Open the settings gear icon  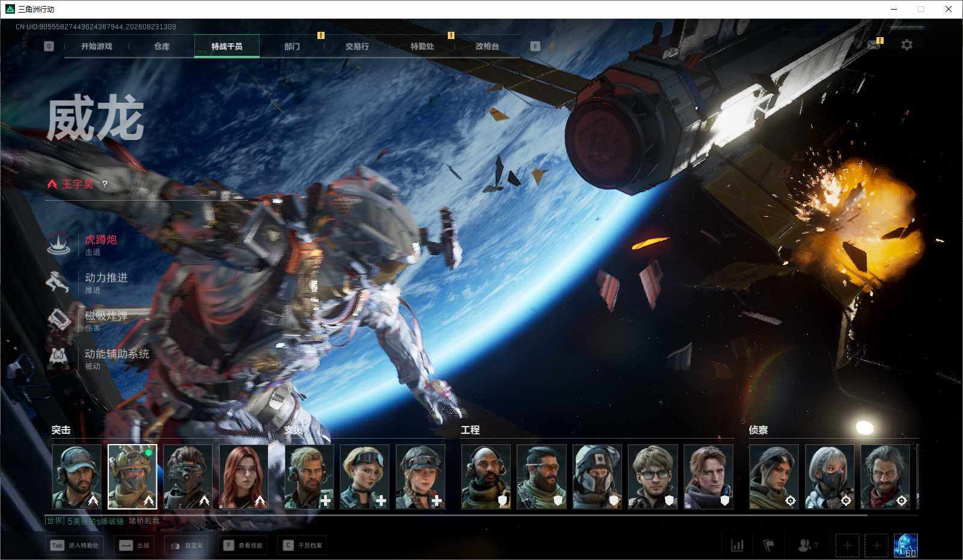pos(906,45)
